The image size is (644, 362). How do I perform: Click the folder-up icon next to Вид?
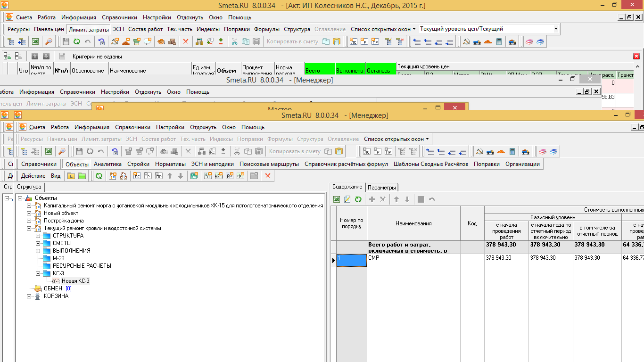71,176
